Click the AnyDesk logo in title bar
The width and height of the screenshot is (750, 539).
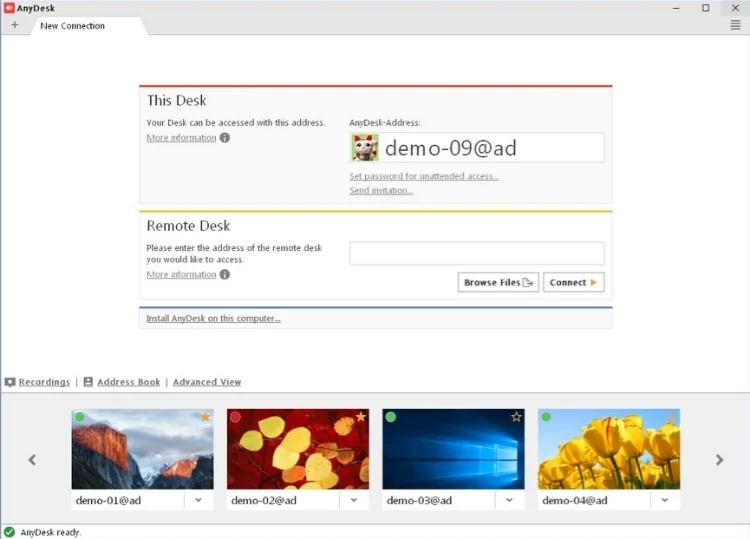(x=9, y=8)
